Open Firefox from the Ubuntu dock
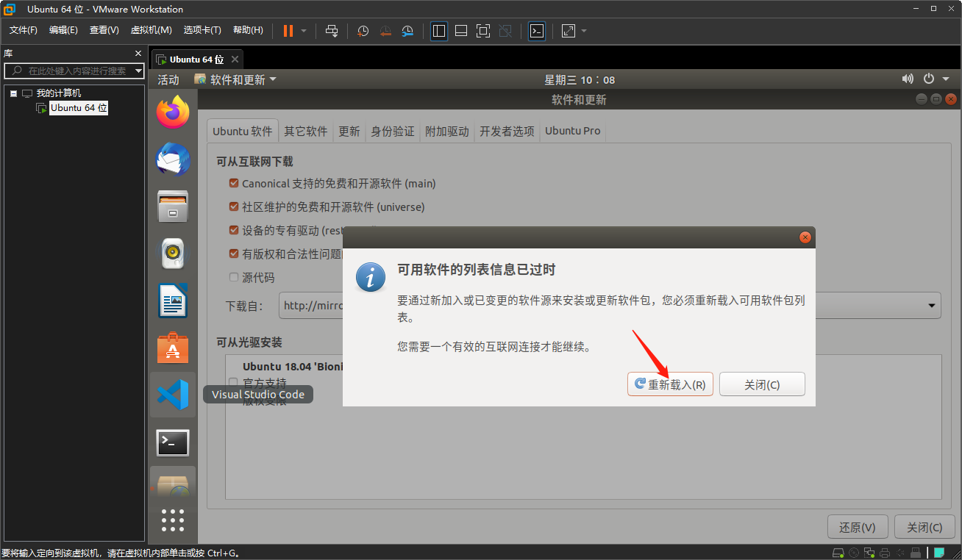Screen dimensions: 962x560 coord(173,112)
